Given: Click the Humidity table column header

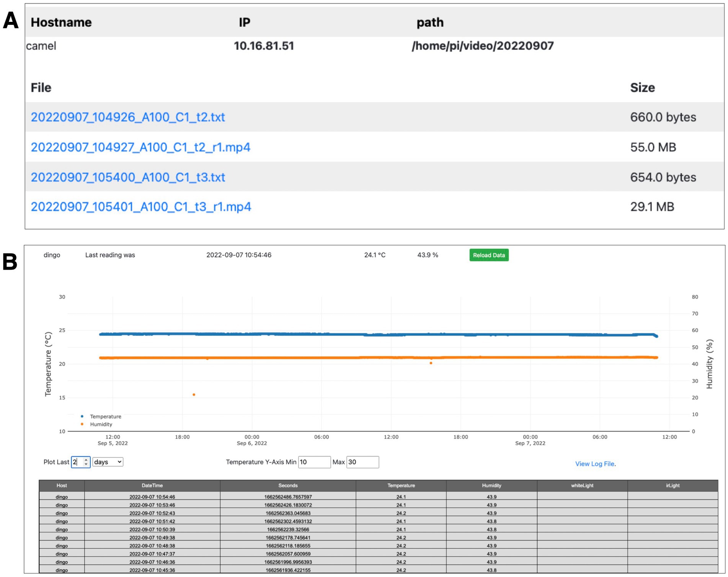Looking at the screenshot, I should click(491, 486).
